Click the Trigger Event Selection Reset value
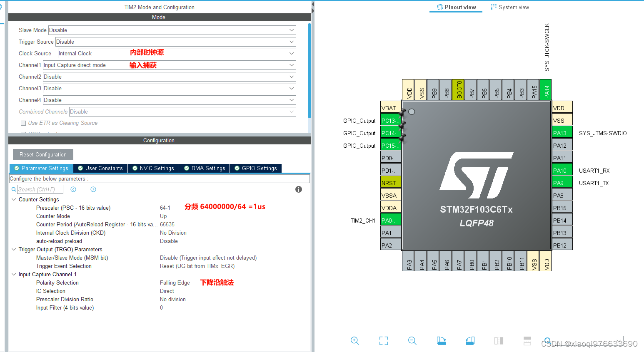This screenshot has width=644, height=352. click(197, 266)
